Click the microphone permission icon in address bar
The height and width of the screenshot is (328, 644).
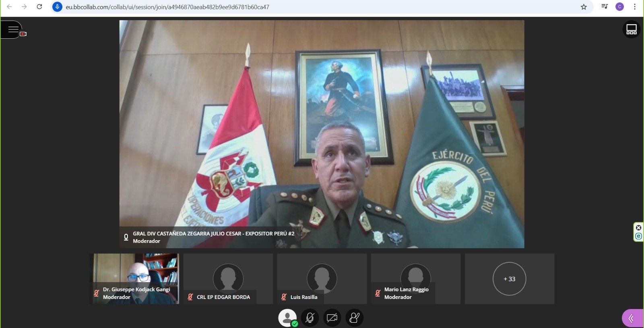tap(58, 7)
